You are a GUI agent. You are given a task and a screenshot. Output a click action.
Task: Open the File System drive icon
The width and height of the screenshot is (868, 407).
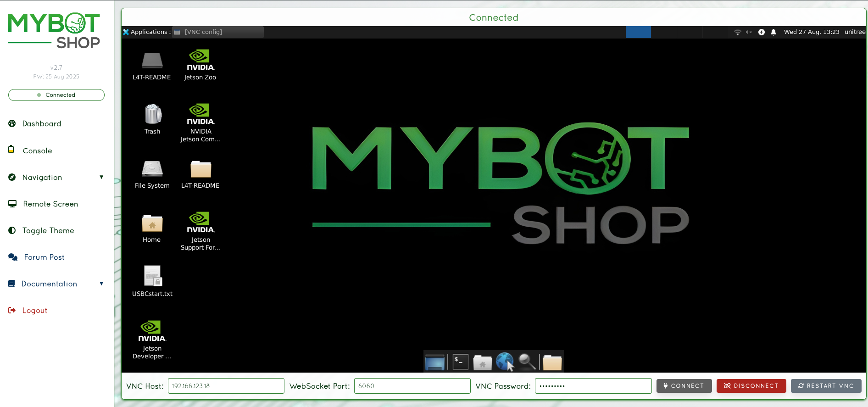click(152, 169)
